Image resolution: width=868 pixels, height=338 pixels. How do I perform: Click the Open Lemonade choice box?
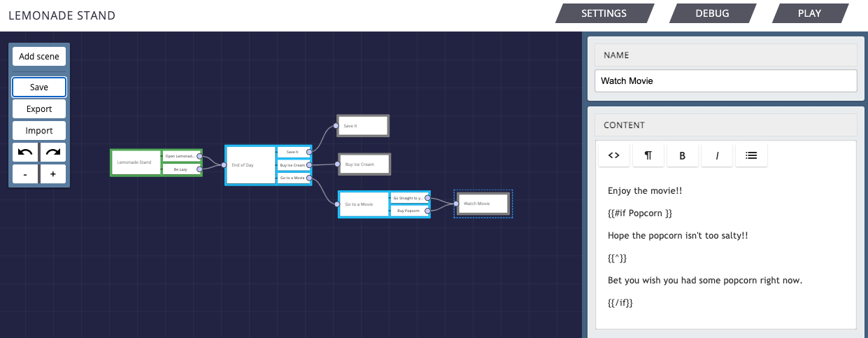(x=180, y=156)
